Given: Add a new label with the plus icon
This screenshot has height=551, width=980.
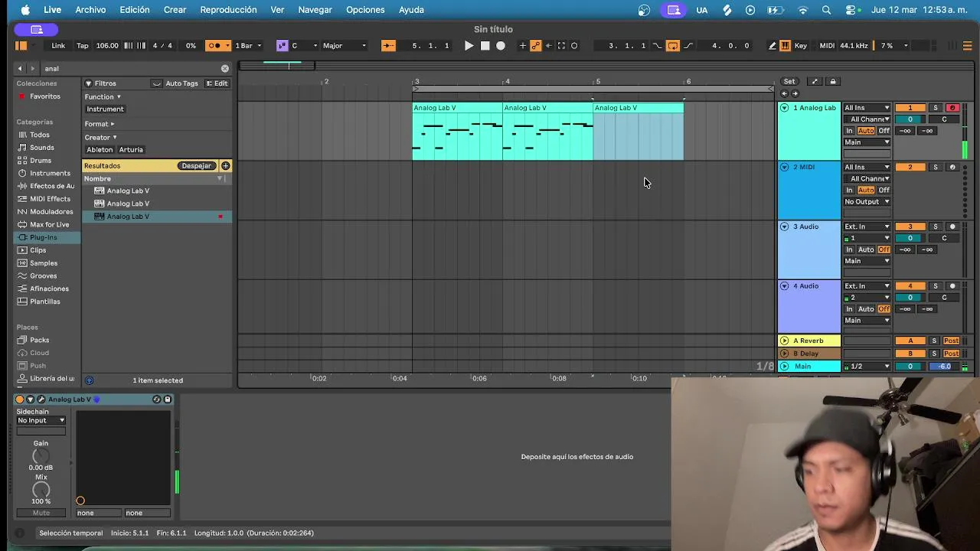Looking at the screenshot, I should [x=225, y=166].
